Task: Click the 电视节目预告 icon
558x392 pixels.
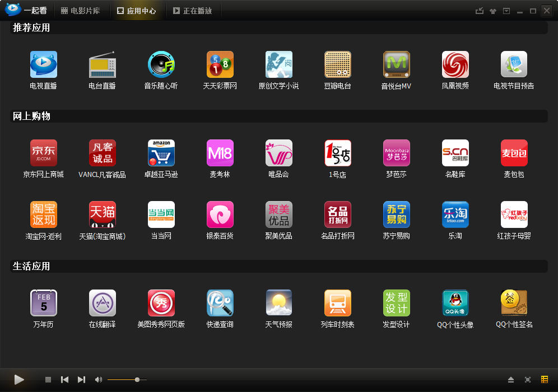Action: (514, 64)
